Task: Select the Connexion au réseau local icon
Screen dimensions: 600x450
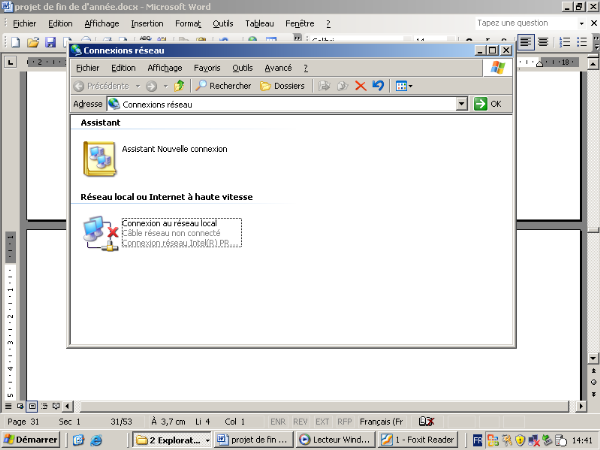Action: [x=101, y=233]
